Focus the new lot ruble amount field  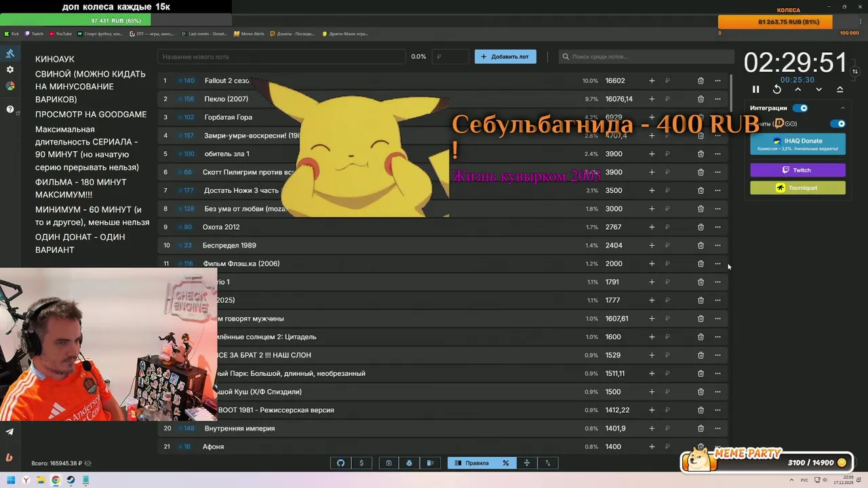pyautogui.click(x=451, y=56)
